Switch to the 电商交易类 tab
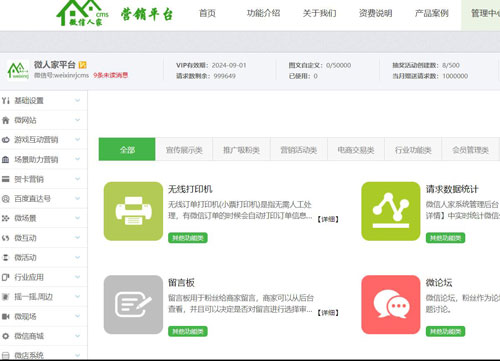The image size is (500, 361). pos(356,150)
